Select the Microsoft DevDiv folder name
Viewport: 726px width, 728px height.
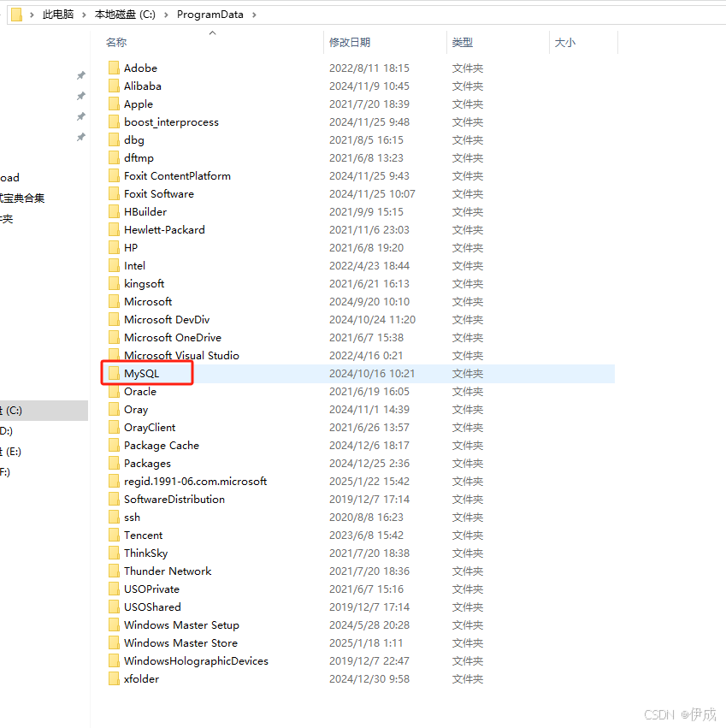coord(167,319)
